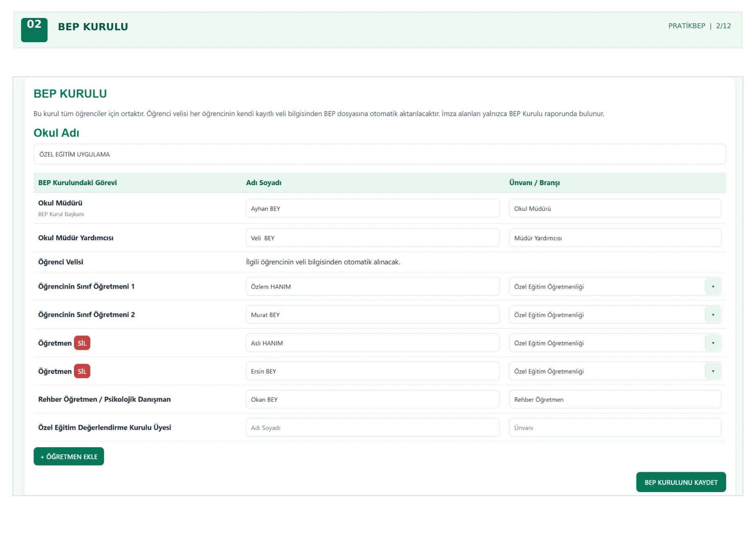Edit the name field 'Aslı HANIM'
756x535 pixels.
pyautogui.click(x=372, y=343)
